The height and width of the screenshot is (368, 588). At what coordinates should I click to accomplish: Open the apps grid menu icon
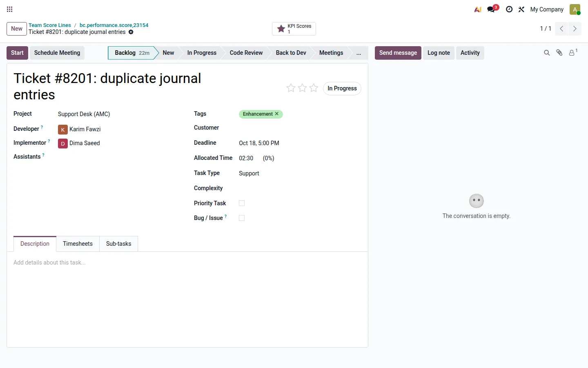[10, 9]
